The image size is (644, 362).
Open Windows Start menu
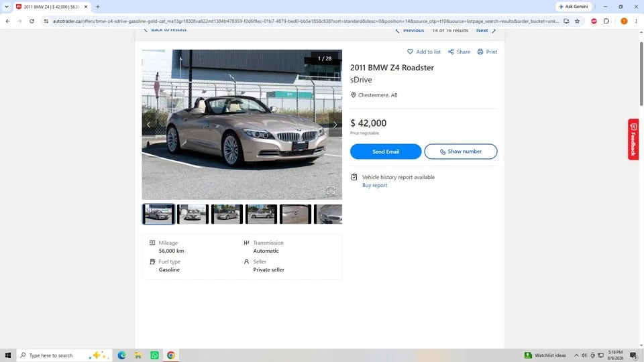point(8,355)
